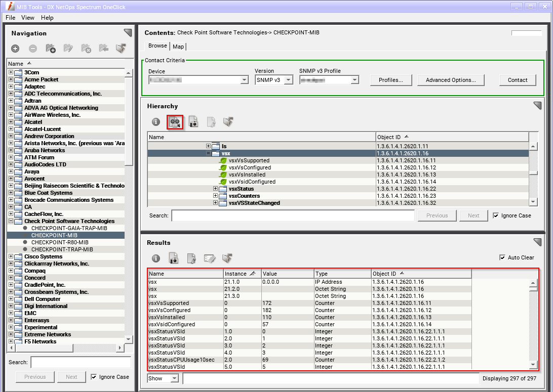The height and width of the screenshot is (392, 553).
Task: Click the snapshot document icon in Results toolbar
Action: tap(174, 258)
